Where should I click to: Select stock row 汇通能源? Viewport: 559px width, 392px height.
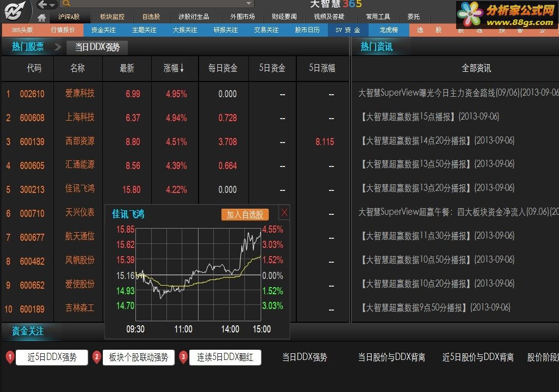tap(175, 165)
